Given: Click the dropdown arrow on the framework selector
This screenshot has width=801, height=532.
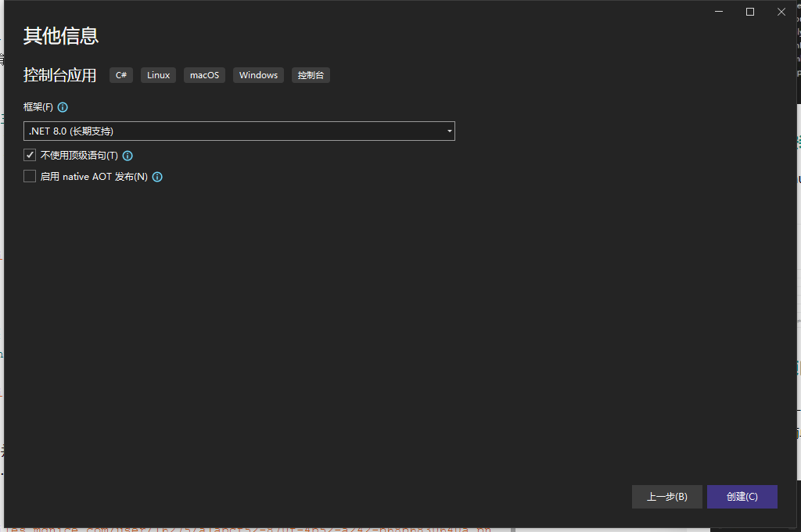Looking at the screenshot, I should pyautogui.click(x=449, y=131).
